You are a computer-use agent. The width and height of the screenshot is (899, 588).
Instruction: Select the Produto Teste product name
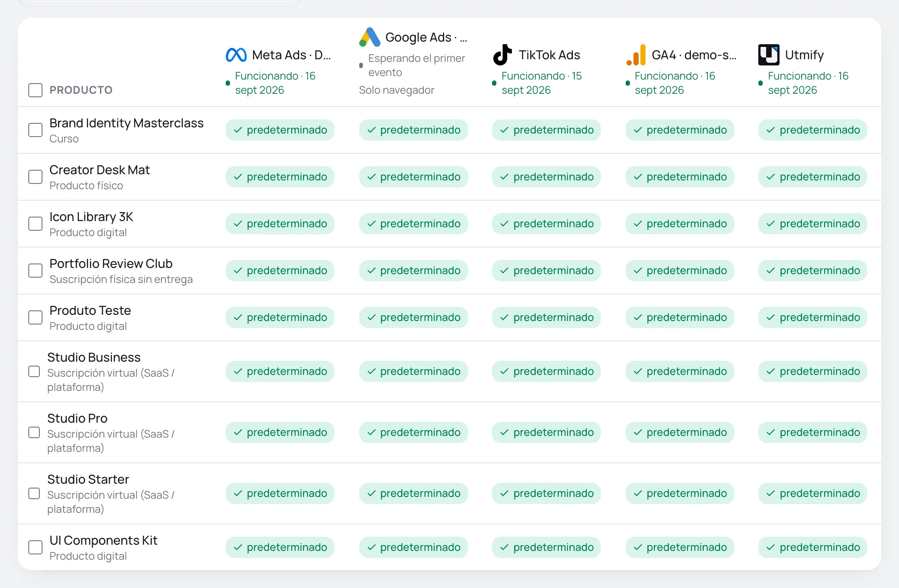[x=90, y=310]
